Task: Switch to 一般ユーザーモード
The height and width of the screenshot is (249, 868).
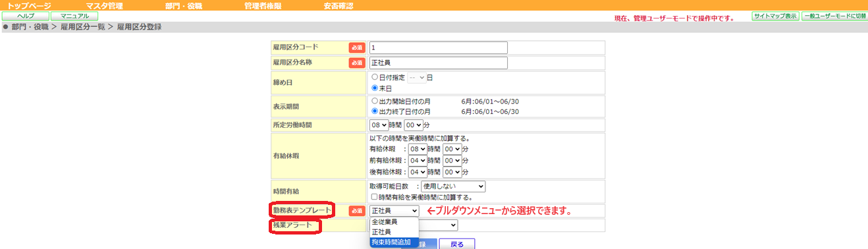Action: click(834, 16)
